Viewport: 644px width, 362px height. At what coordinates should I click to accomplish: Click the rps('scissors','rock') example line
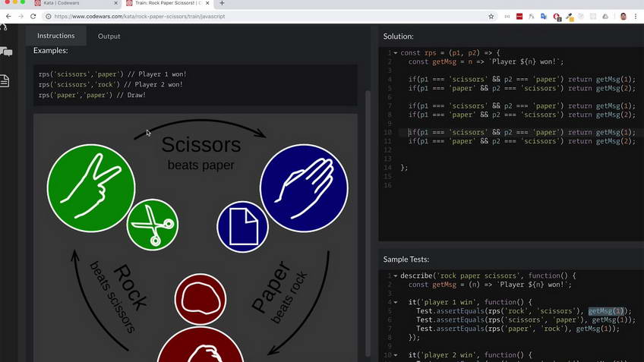tap(110, 84)
